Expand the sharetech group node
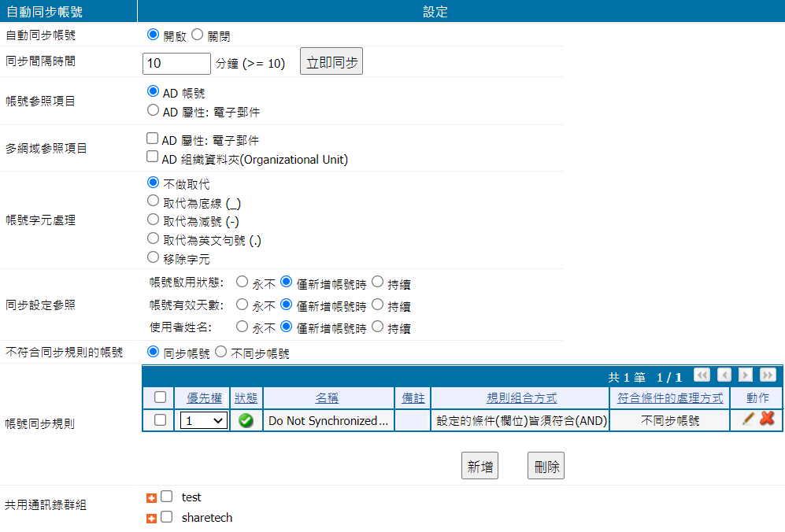This screenshot has height=532, width=785. [x=152, y=519]
